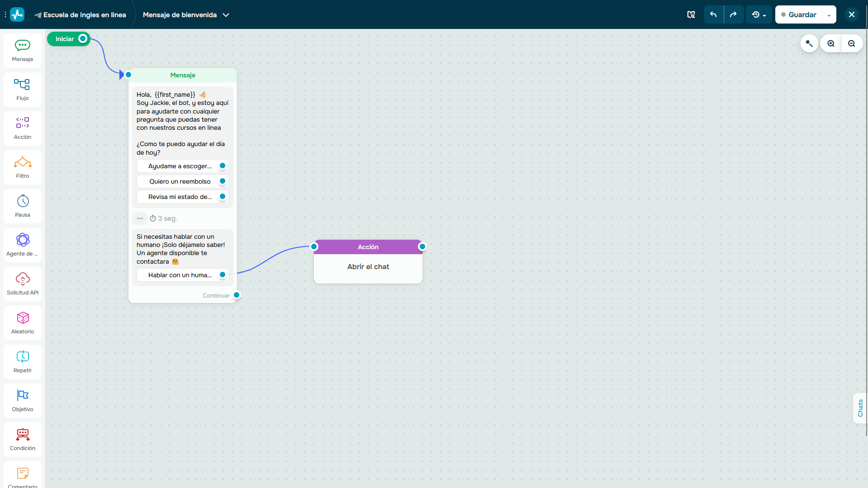868x488 pixels.
Task: Select the Comentario note block
Action: click(23, 475)
